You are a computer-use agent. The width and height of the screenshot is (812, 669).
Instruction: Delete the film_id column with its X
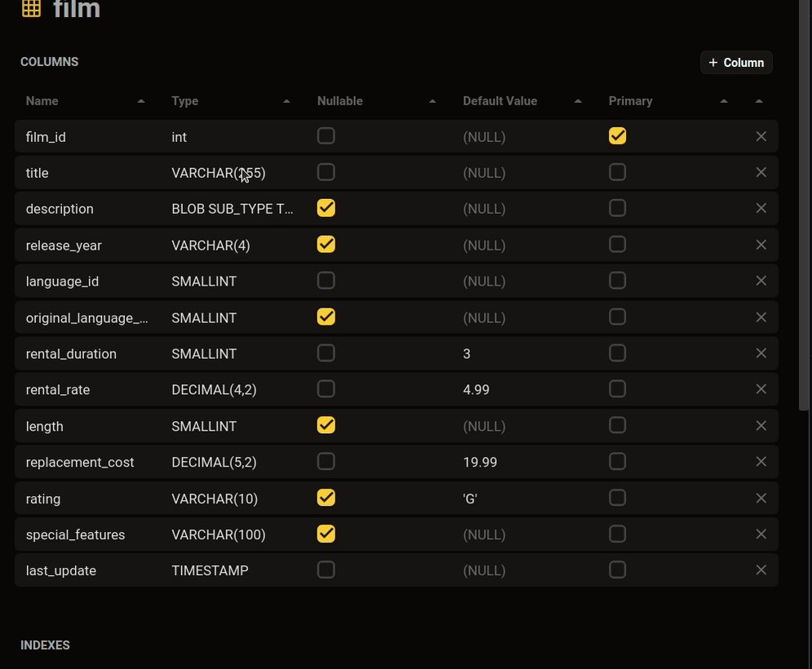coord(761,136)
